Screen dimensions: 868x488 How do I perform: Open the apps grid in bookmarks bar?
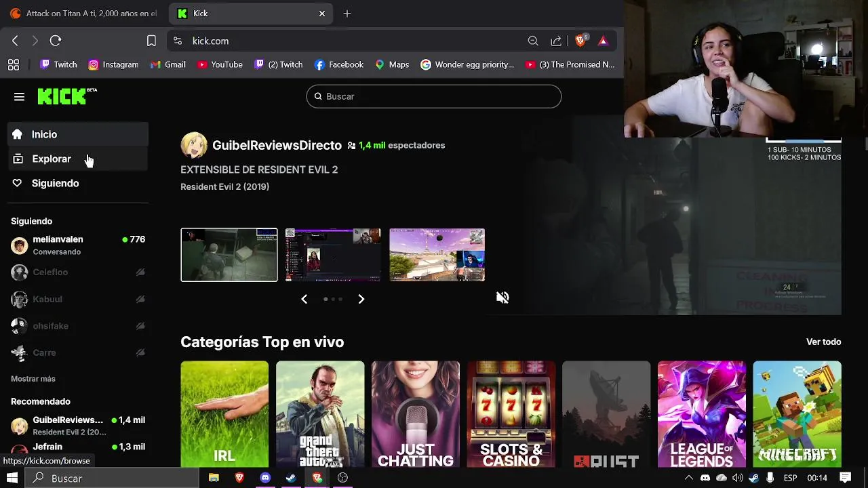[x=14, y=65]
